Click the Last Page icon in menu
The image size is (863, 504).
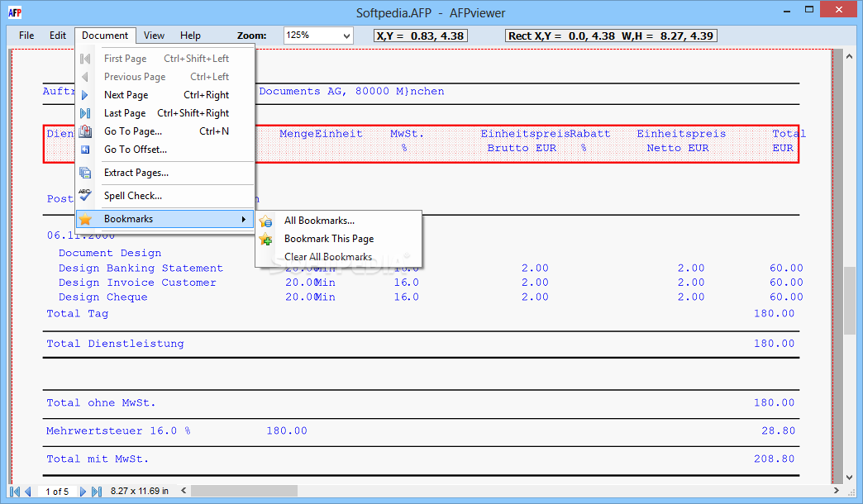tap(85, 113)
